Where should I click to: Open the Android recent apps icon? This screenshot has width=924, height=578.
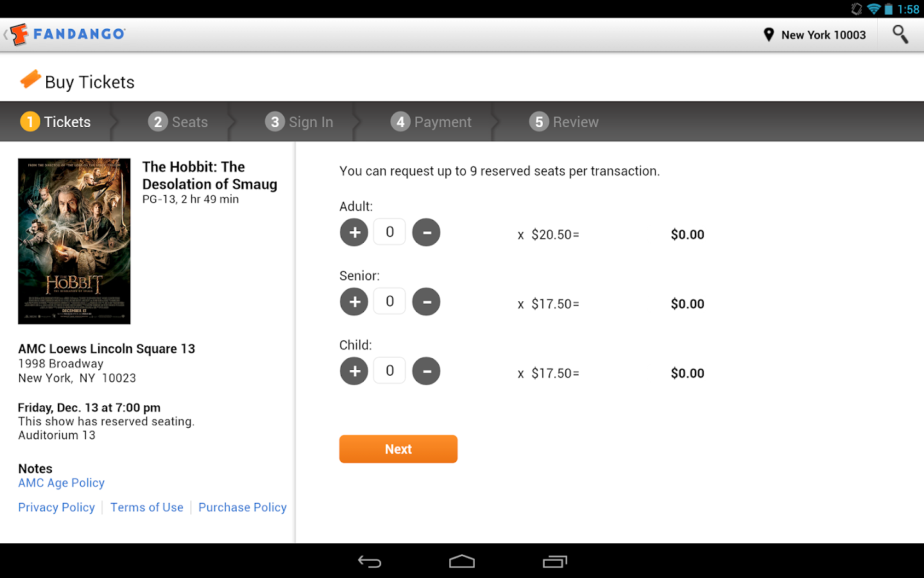tap(555, 562)
